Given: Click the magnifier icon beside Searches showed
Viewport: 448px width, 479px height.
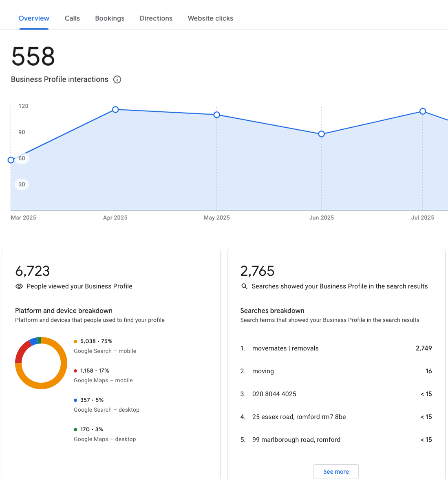Looking at the screenshot, I should (245, 286).
